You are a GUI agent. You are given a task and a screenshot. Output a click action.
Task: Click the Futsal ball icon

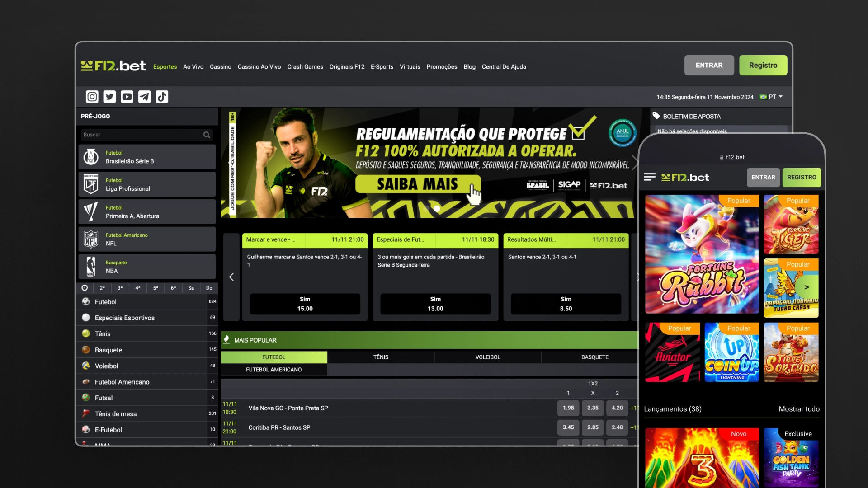(86, 398)
